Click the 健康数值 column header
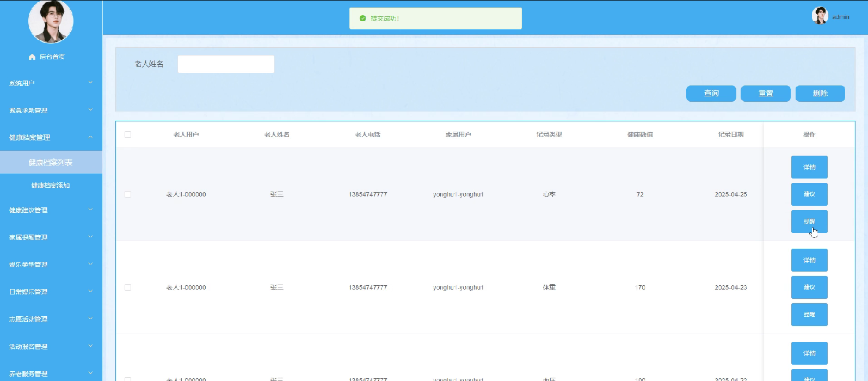The height and width of the screenshot is (381, 868). tap(640, 134)
